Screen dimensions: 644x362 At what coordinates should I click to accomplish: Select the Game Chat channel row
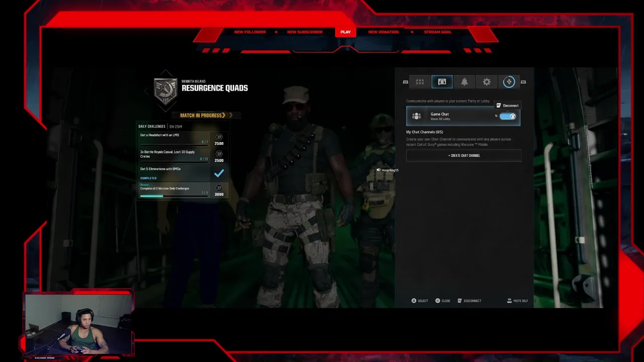(x=463, y=116)
